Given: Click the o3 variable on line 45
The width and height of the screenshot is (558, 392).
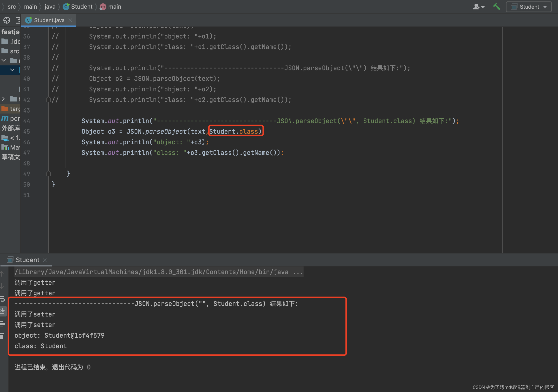Looking at the screenshot, I should pos(111,132).
